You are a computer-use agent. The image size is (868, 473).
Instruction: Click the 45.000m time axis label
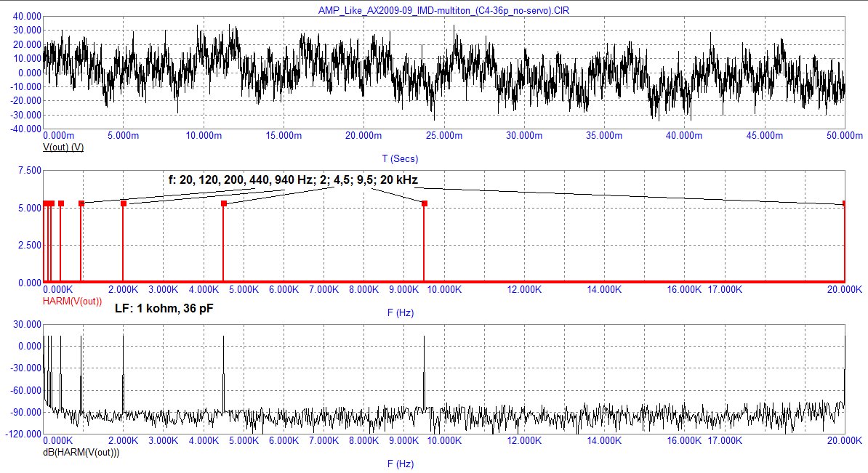pyautogui.click(x=765, y=136)
